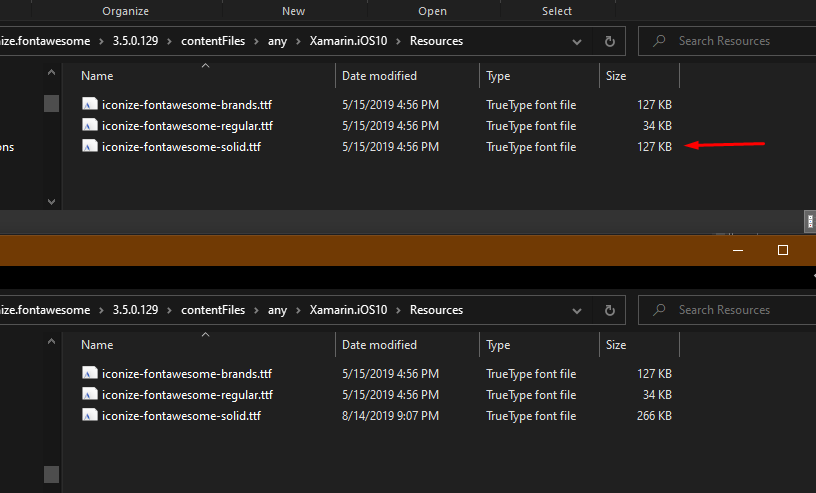Click iconize-fontawesome-solid.ttf file icon in lower window

coord(90,415)
